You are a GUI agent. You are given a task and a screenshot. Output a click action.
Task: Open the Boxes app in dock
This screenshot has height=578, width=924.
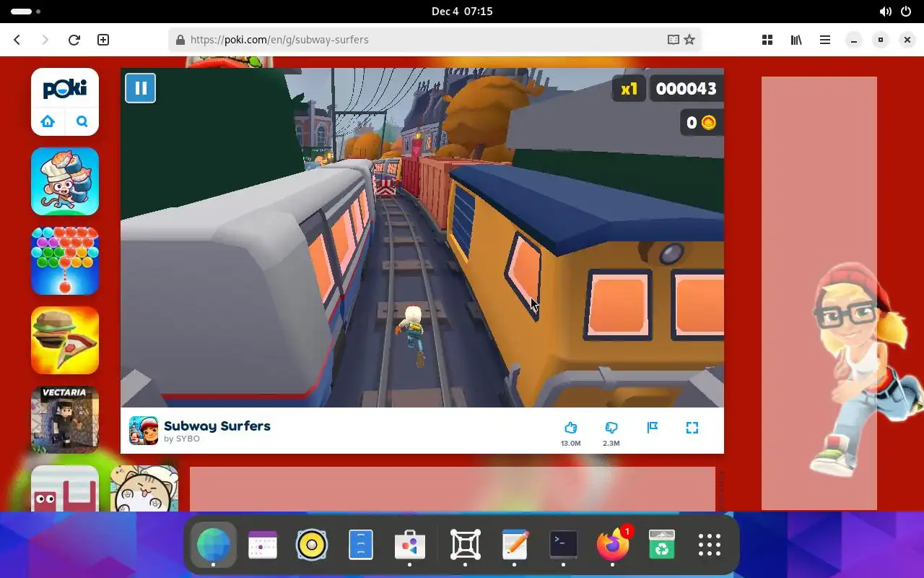coord(466,545)
